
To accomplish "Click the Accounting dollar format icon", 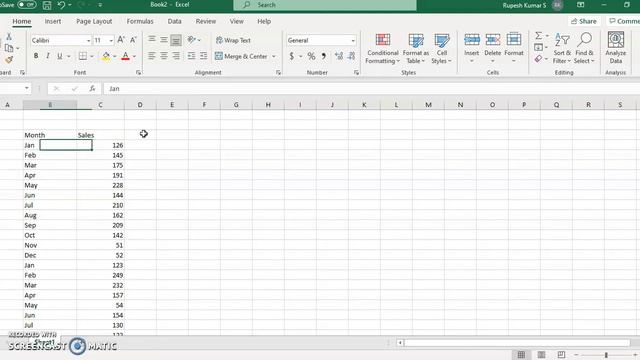I will coord(291,56).
